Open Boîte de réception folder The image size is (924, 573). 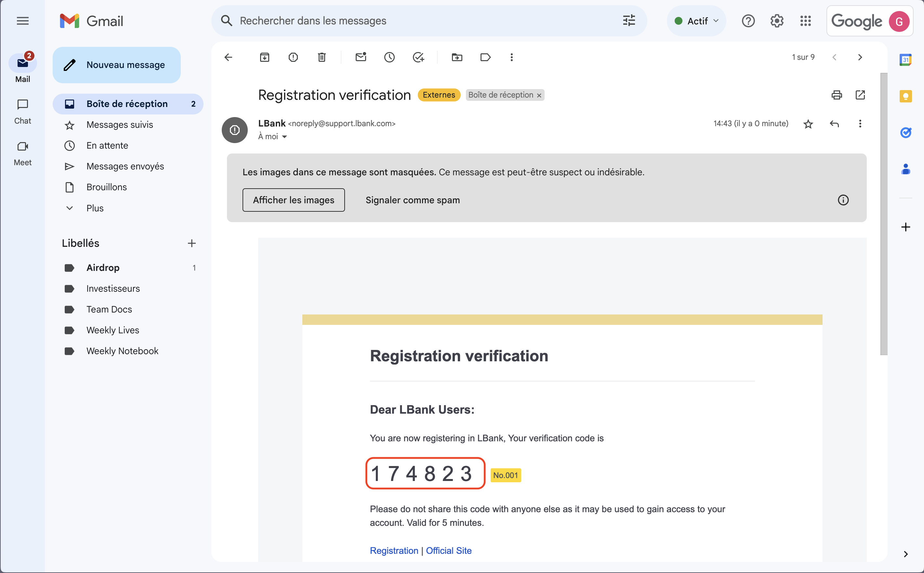click(128, 104)
